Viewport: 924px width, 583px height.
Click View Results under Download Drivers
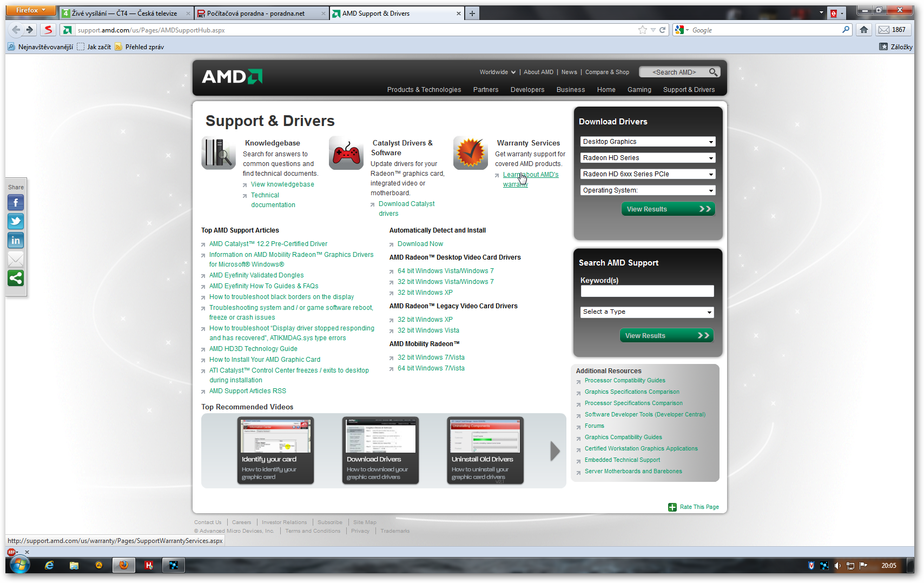668,209
